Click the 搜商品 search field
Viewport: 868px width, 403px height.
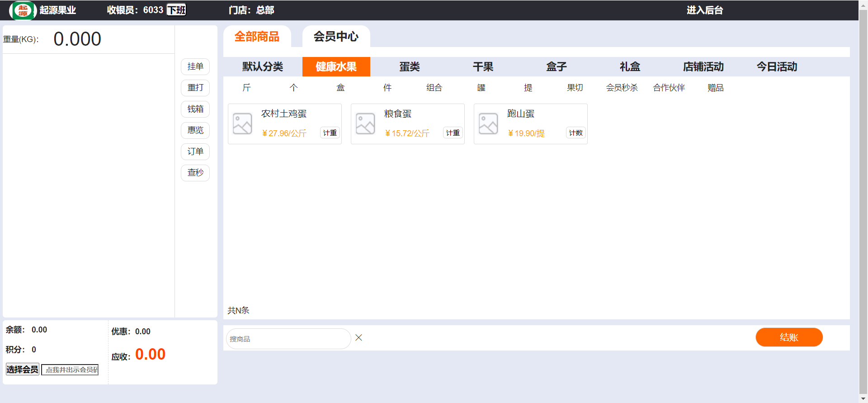(288, 339)
